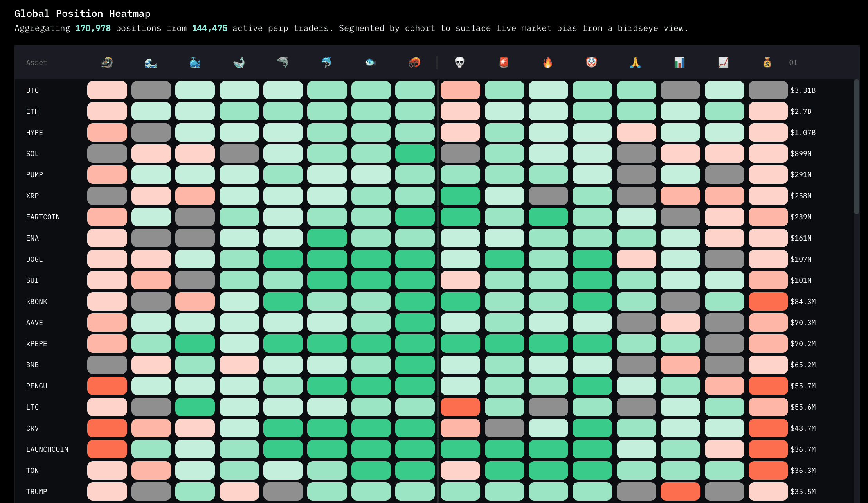Open the HYPE asset row label
Image resolution: width=868 pixels, height=503 pixels.
point(34,133)
